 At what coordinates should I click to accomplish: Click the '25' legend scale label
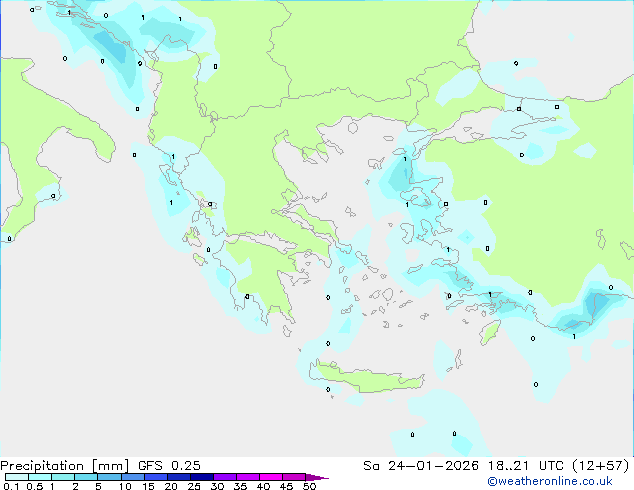[194, 486]
